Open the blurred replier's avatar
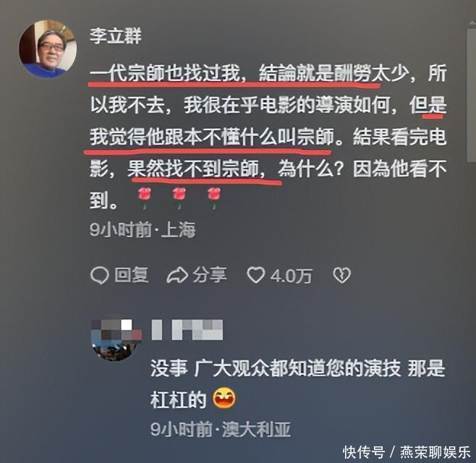The image size is (476, 463). click(x=116, y=339)
